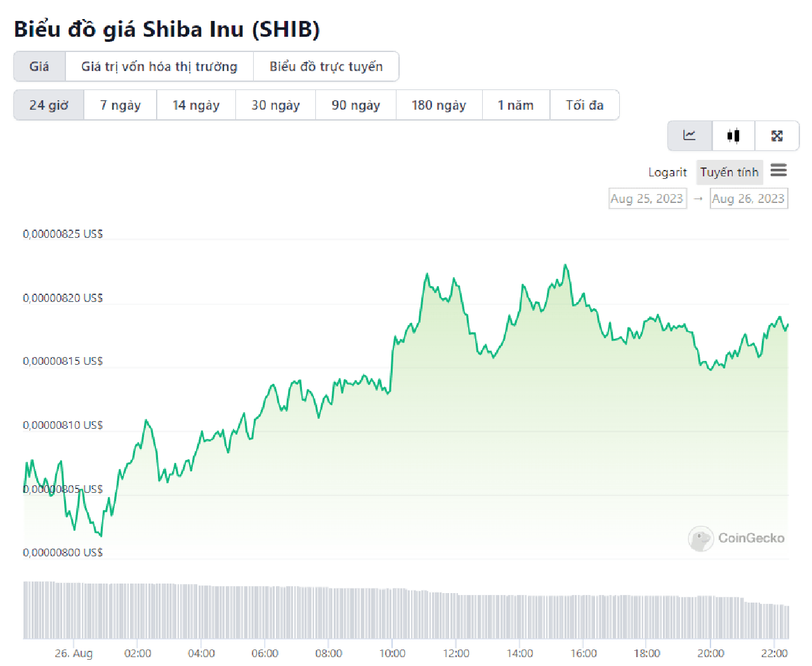Select the 14 ngày time range
The width and height of the screenshot is (812, 666).
pyautogui.click(x=196, y=105)
